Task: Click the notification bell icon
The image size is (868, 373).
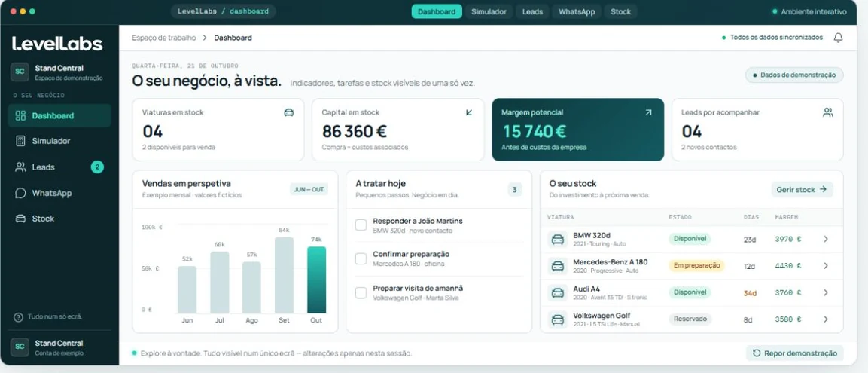Action: 838,38
